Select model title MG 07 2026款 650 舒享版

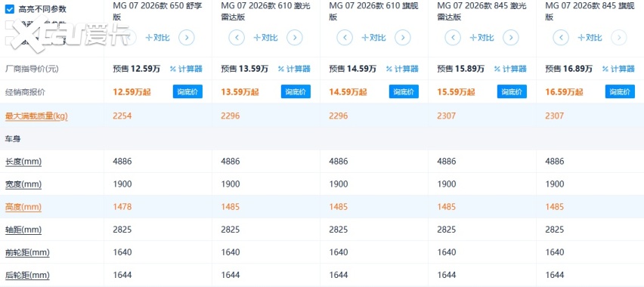click(158, 11)
